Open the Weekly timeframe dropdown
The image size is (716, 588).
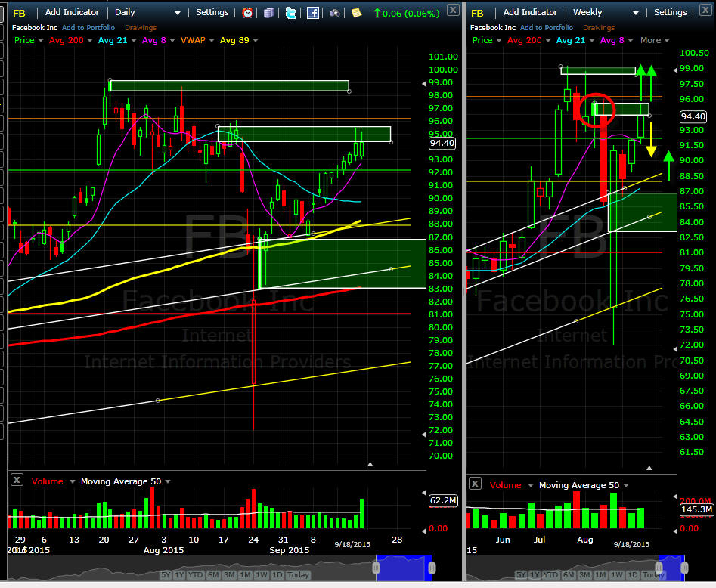635,13
